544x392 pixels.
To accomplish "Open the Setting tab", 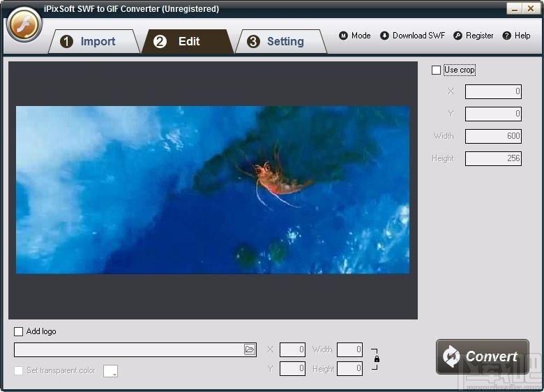I will tap(280, 41).
